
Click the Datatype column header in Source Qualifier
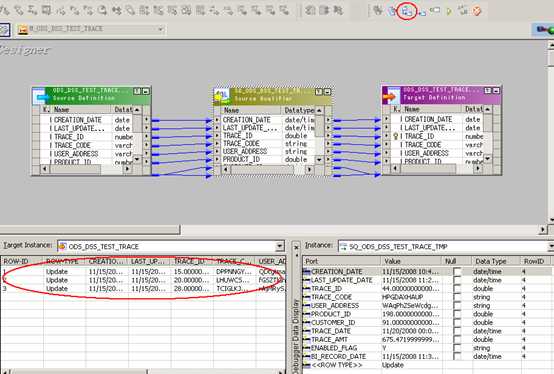coord(299,110)
